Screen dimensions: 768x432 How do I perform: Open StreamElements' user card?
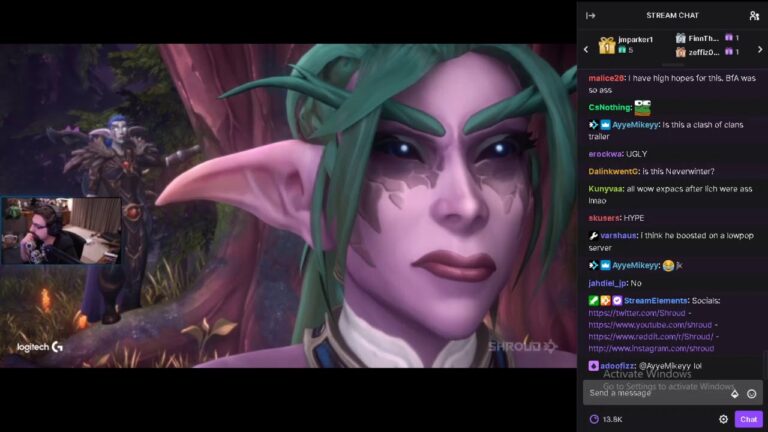coord(656,301)
